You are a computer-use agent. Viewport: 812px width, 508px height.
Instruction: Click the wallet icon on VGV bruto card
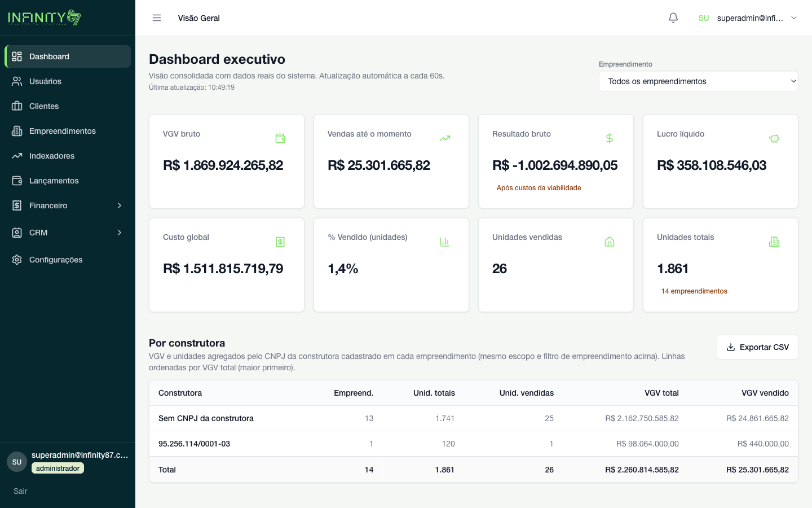280,138
